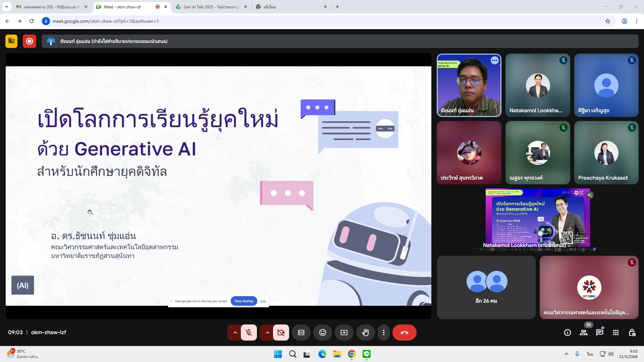Open the present screen icon
Screen dimensions: 644x362
(344, 333)
